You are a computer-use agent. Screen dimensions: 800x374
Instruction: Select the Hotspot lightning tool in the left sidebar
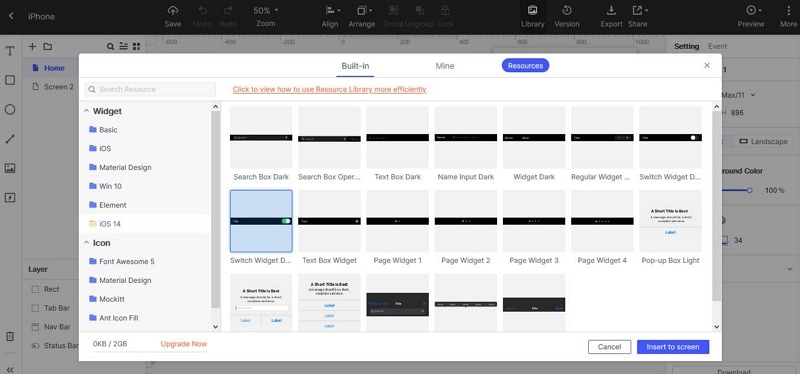click(10, 197)
